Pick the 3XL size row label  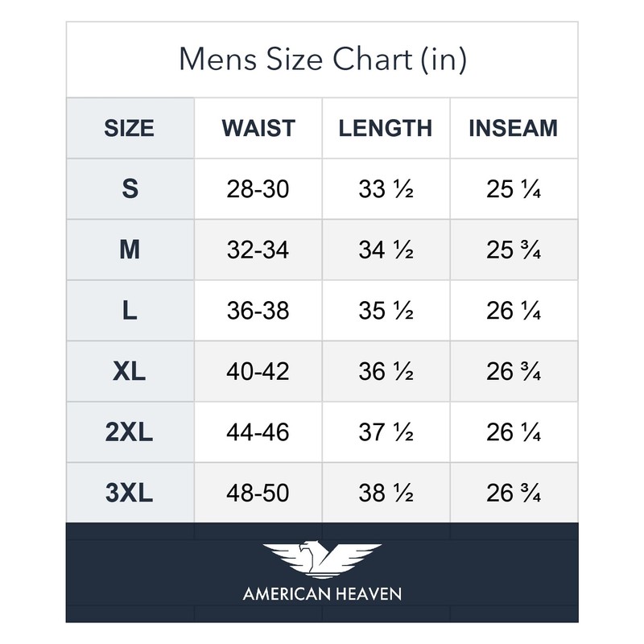(130, 493)
